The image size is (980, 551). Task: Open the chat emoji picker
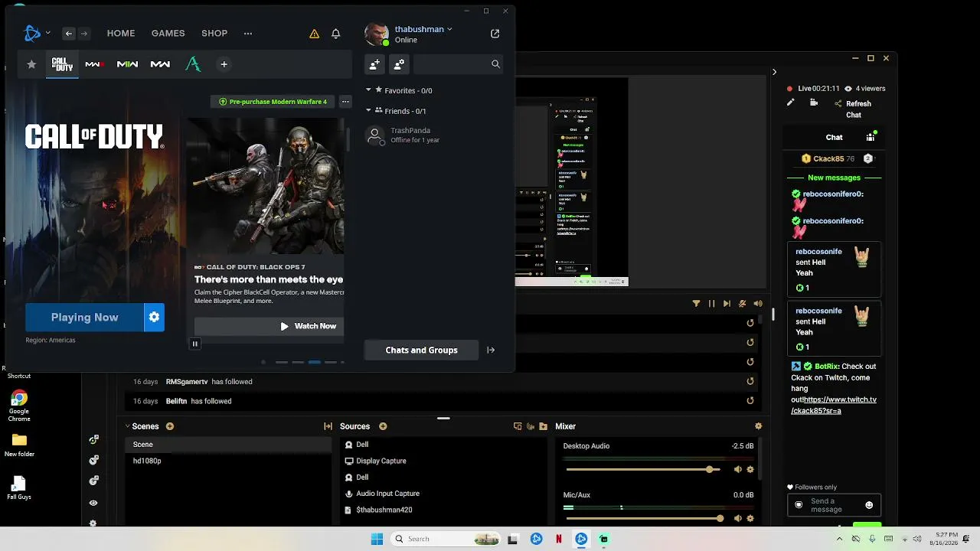[x=869, y=505]
